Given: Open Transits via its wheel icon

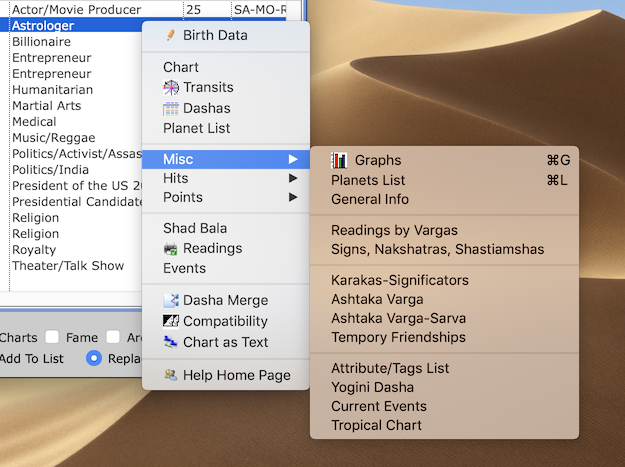Looking at the screenshot, I should click(171, 88).
